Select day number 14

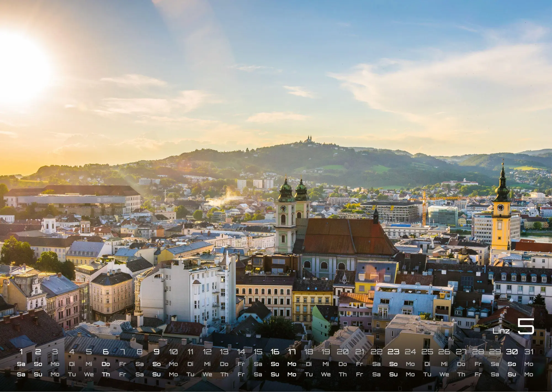pyautogui.click(x=241, y=352)
